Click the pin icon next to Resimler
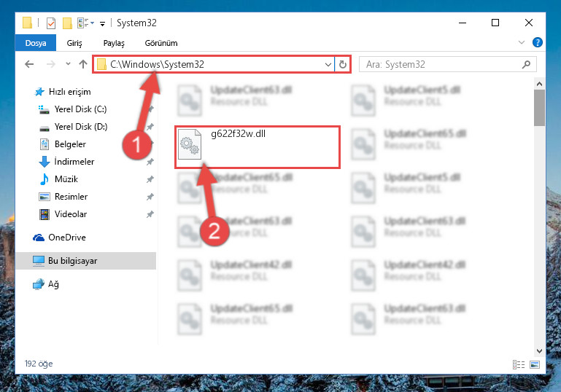This screenshot has height=392, width=561. pos(150,197)
